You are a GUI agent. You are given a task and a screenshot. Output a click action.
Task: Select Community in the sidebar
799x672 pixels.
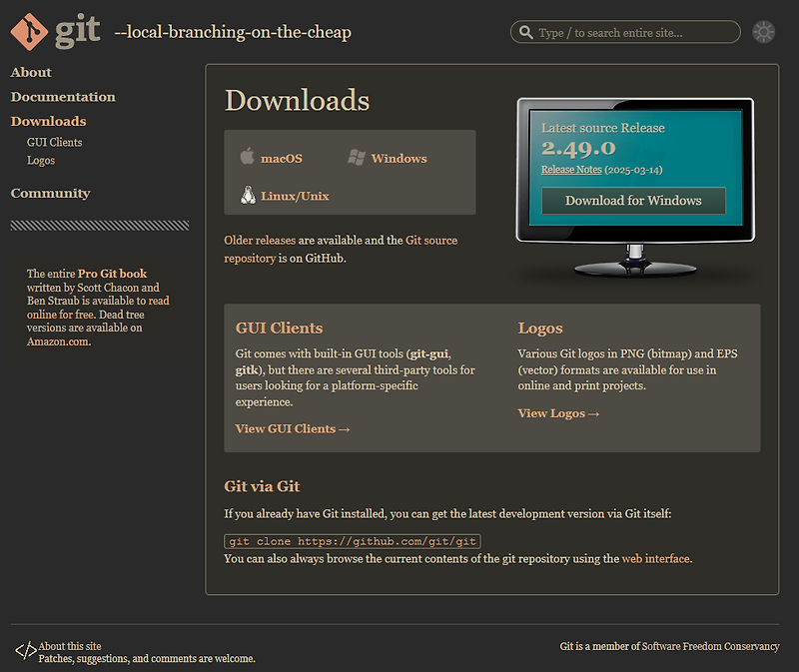click(x=50, y=193)
